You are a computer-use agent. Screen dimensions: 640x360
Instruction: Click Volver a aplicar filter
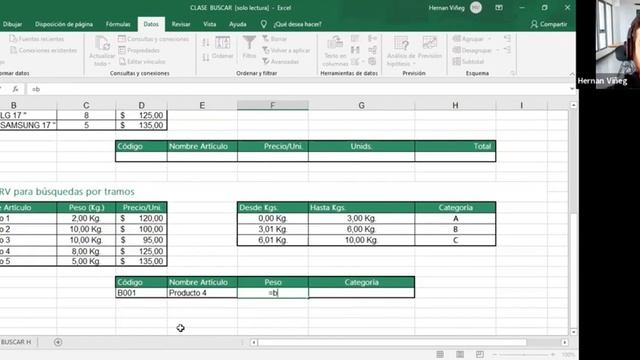pos(286,50)
